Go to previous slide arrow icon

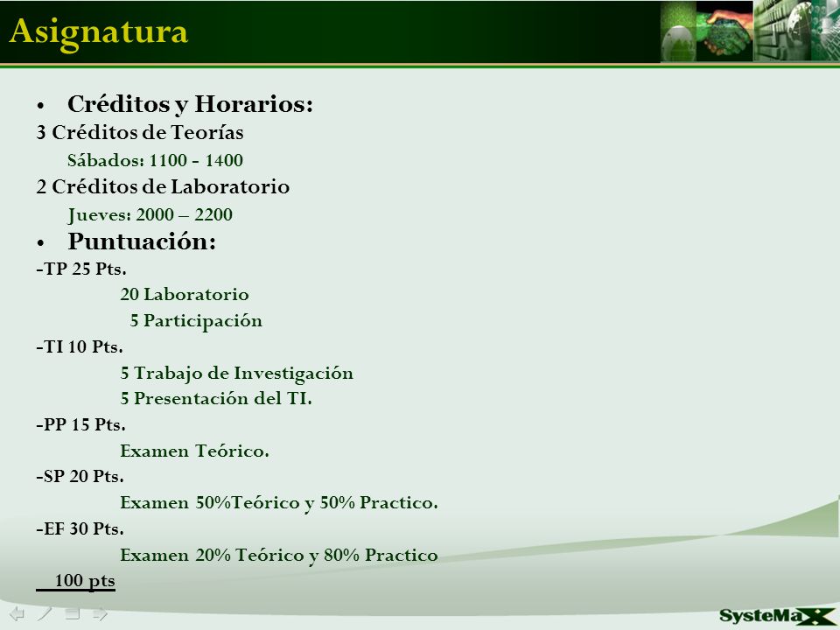point(17,612)
